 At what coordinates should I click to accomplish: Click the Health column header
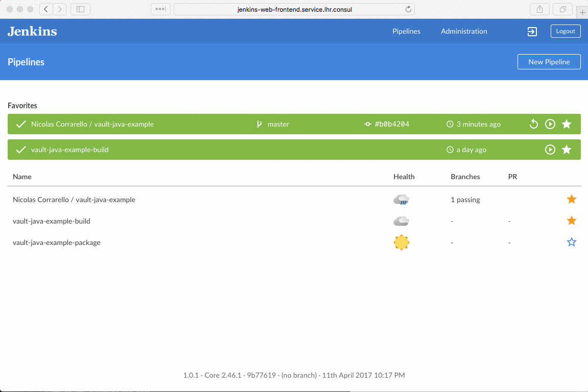point(404,177)
